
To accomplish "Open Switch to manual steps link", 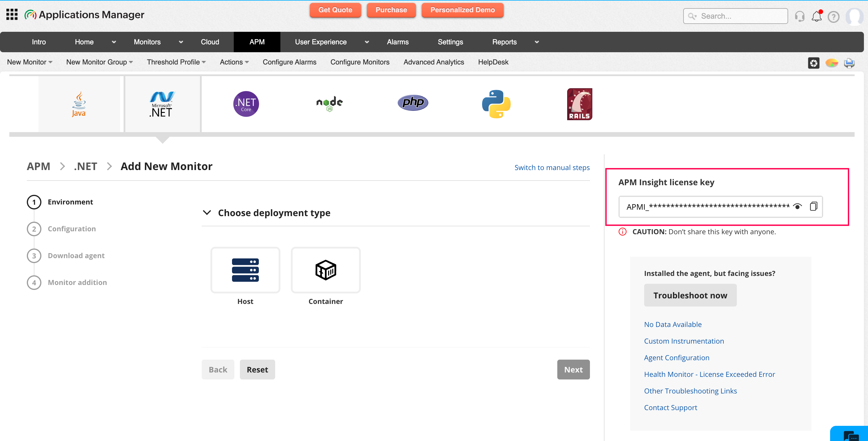I will point(552,168).
